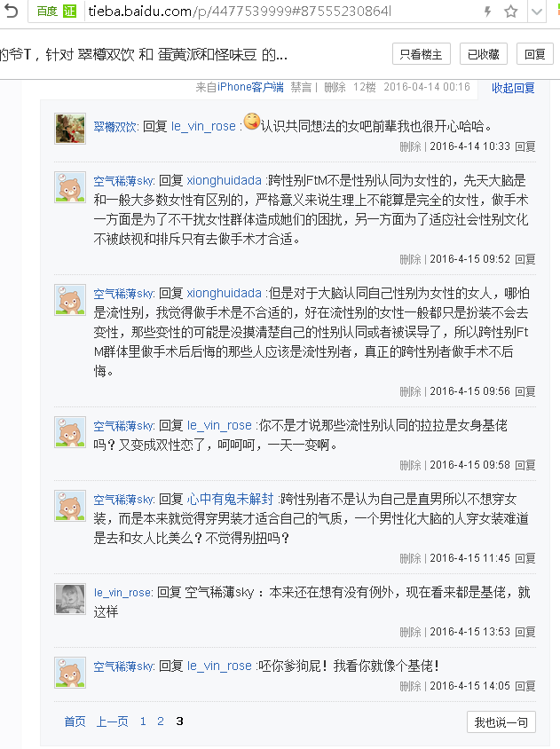Open the browser menu via hamburger icon
The width and height of the screenshot is (560, 749).
(556, 12)
